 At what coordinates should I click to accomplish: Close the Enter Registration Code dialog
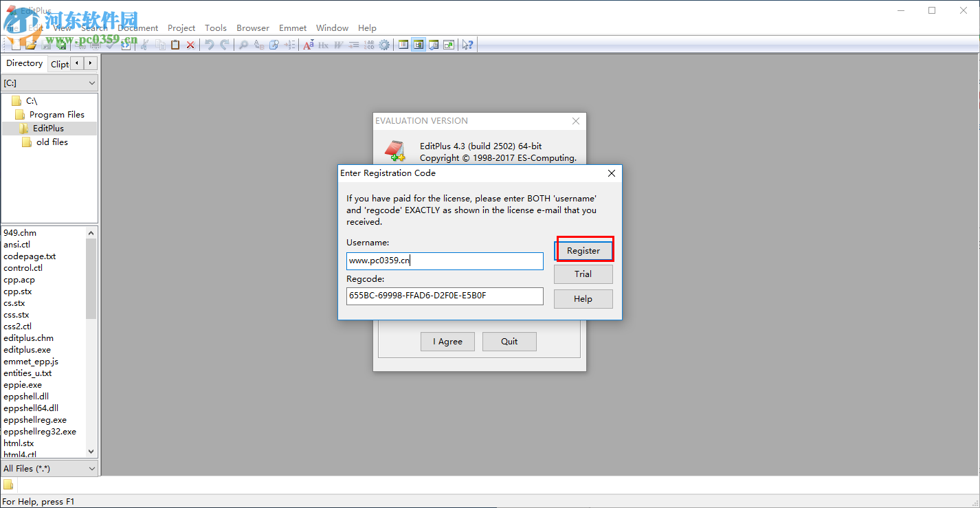[x=612, y=173]
